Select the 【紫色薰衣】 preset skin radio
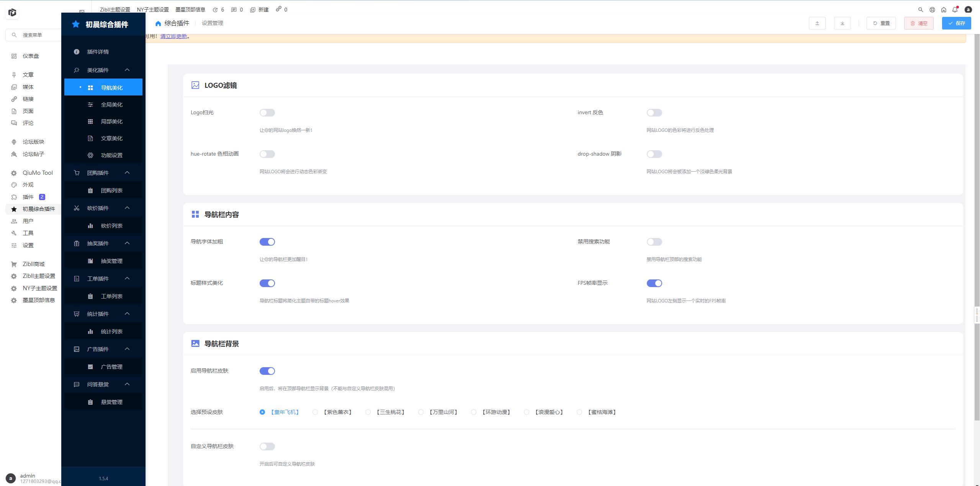 pos(315,412)
